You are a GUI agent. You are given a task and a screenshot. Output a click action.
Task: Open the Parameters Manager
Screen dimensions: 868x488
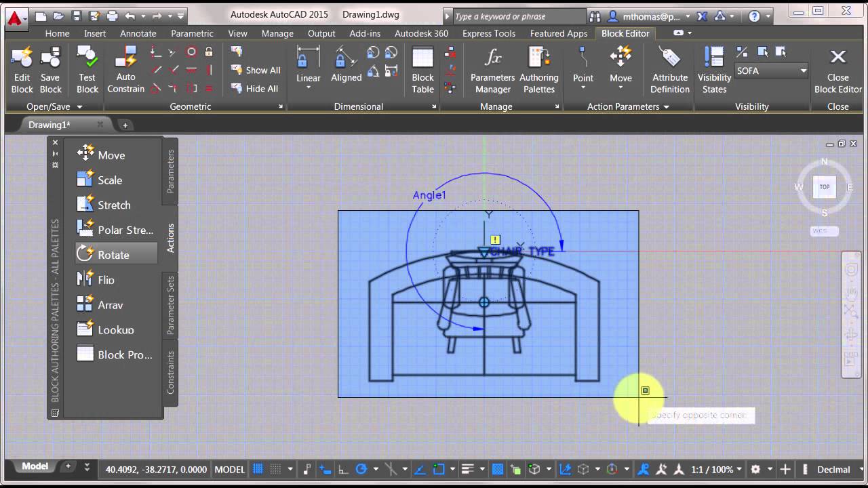[493, 70]
